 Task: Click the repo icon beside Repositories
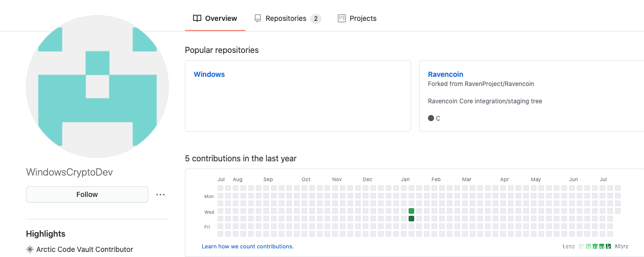[x=258, y=18]
